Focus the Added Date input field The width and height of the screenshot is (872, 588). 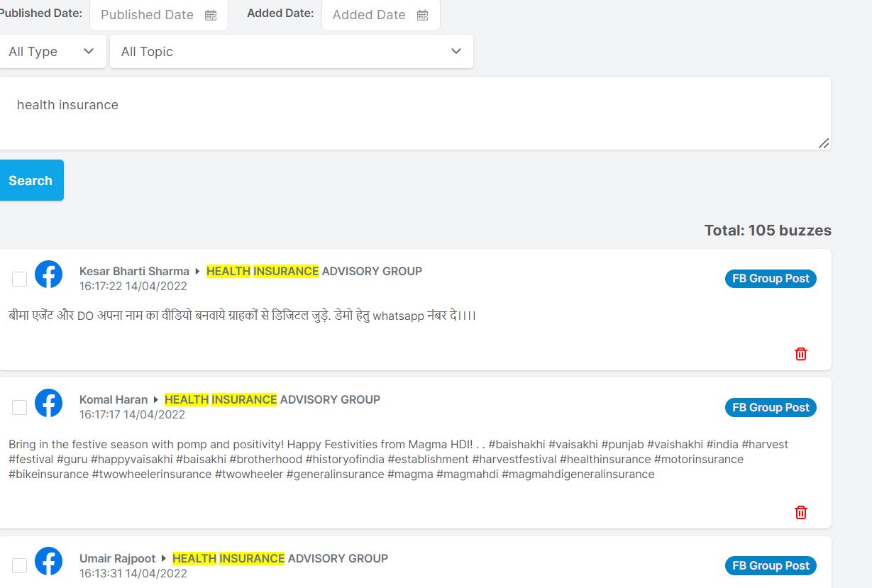[381, 15]
